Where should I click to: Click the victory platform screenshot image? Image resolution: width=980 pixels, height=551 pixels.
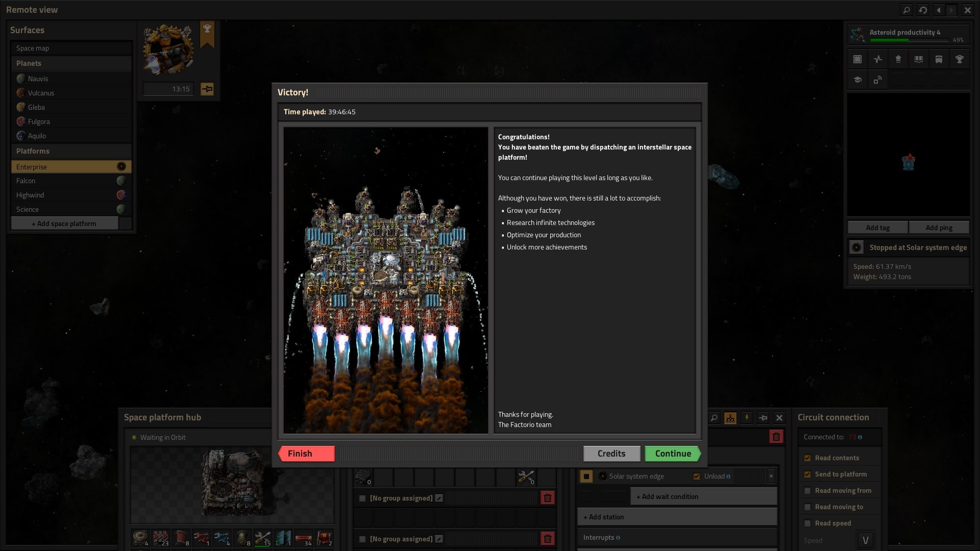point(386,280)
